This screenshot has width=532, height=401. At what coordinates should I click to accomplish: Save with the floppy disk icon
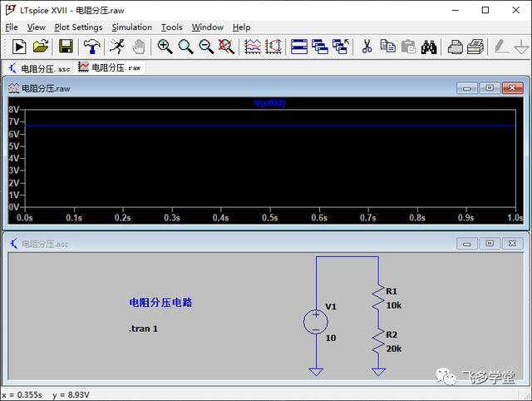[x=66, y=47]
